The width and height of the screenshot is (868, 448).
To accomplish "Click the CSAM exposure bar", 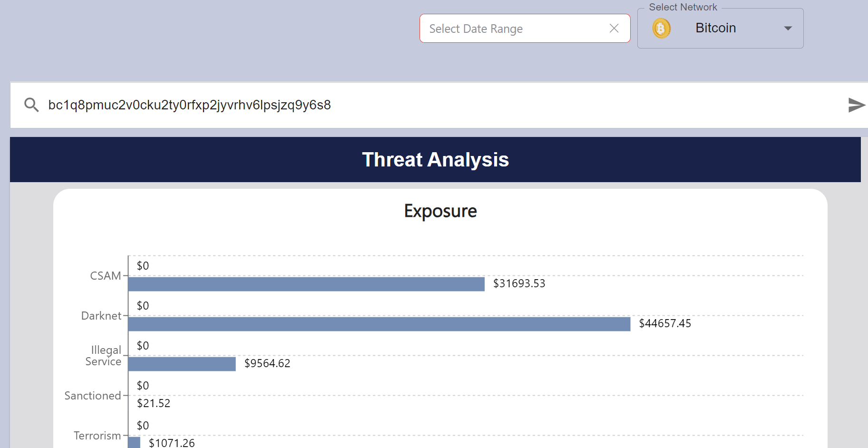I will pyautogui.click(x=306, y=284).
